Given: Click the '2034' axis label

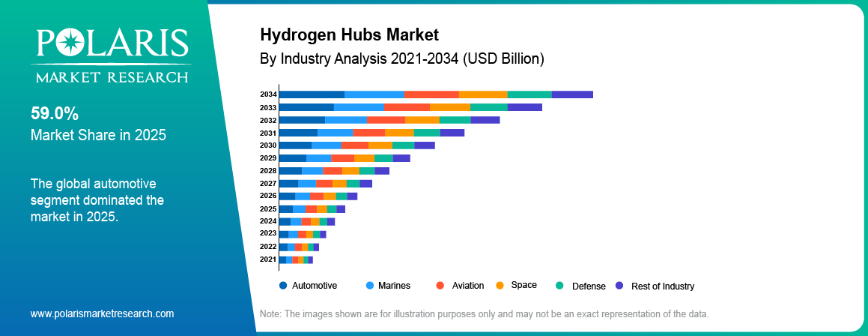Looking at the screenshot, I should [x=268, y=94].
